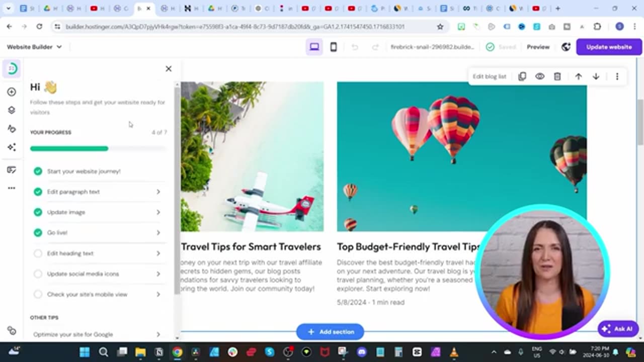Image resolution: width=644 pixels, height=362 pixels.
Task: Toggle the Start your website journey checkmark
Action: pos(38,171)
